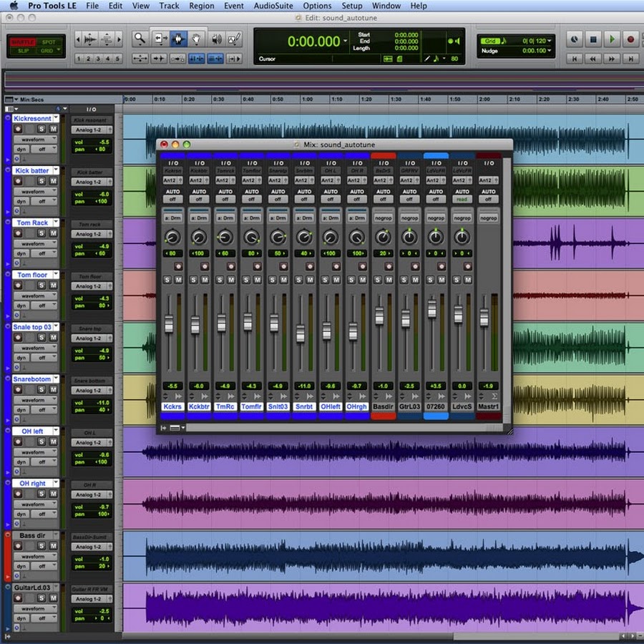Select the Pencil tool in toolbar
The width and height of the screenshot is (644, 644).
[233, 39]
